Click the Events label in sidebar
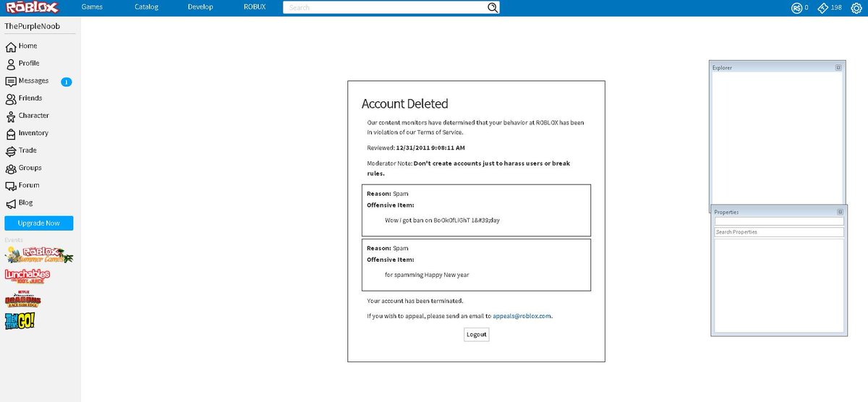 click(x=14, y=239)
